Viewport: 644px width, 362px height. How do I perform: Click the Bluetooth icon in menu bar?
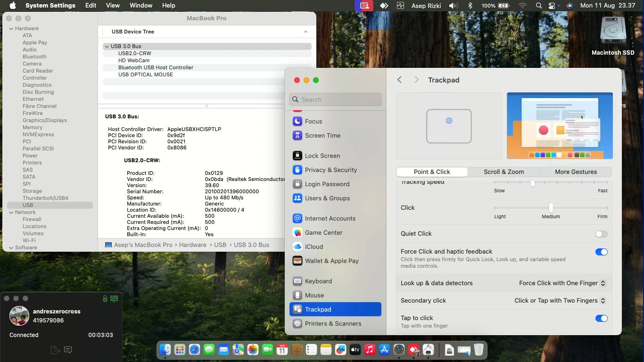click(x=470, y=6)
